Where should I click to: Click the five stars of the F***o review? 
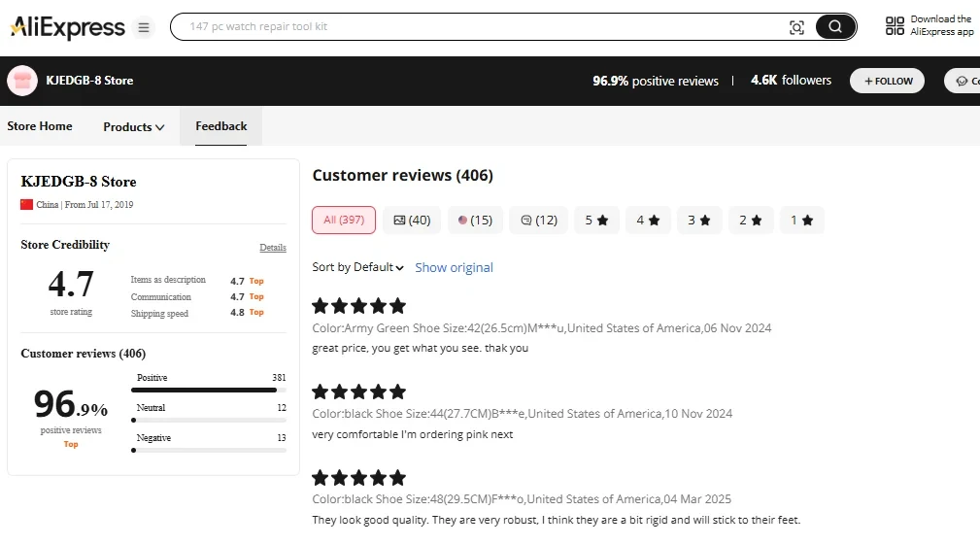click(x=358, y=478)
